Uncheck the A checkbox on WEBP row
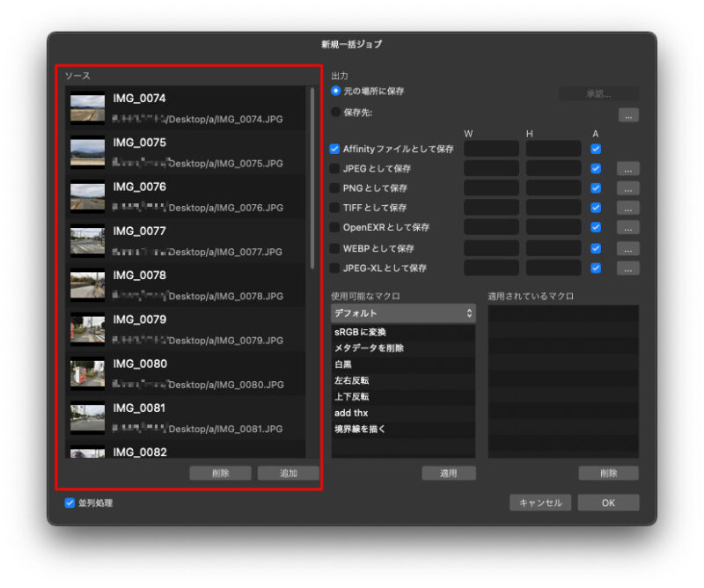 coord(596,247)
